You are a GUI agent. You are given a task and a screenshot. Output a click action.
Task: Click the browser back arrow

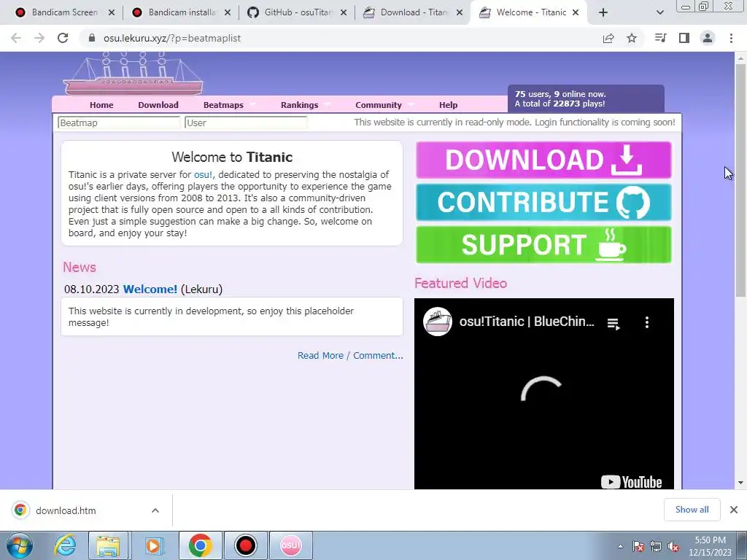click(x=16, y=38)
